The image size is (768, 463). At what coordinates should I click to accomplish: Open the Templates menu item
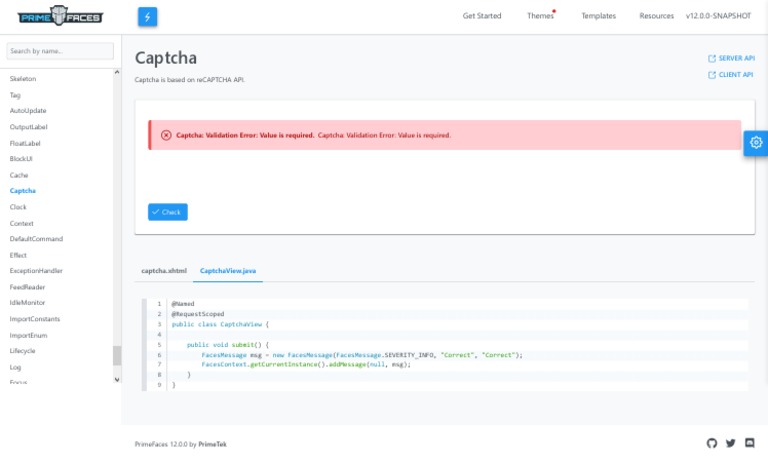point(598,16)
